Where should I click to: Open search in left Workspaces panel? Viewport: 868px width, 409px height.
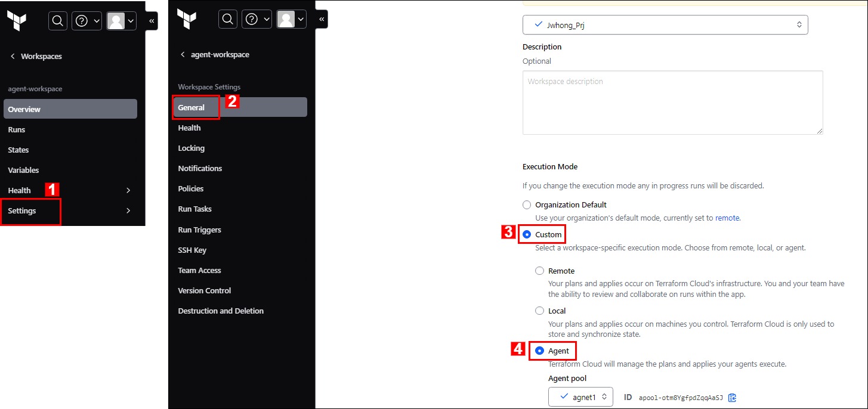pos(58,21)
